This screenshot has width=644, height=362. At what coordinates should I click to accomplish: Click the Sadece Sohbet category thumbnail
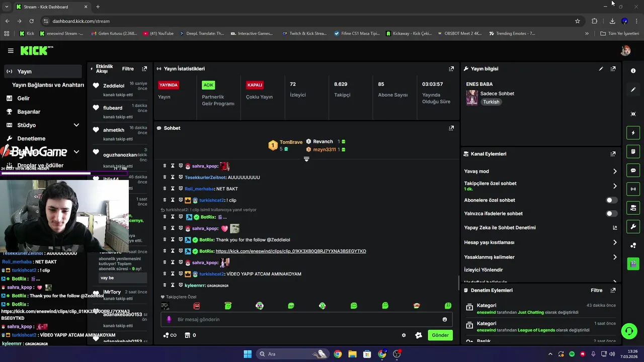click(472, 98)
